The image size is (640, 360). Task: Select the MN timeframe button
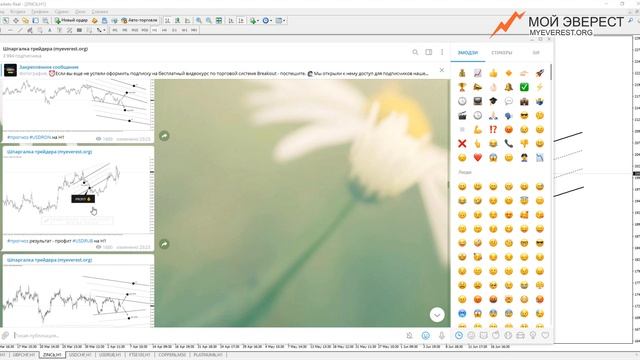coord(194,30)
